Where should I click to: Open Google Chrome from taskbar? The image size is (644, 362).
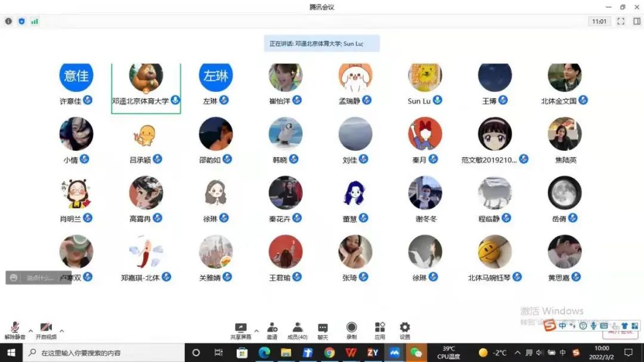coord(329,352)
